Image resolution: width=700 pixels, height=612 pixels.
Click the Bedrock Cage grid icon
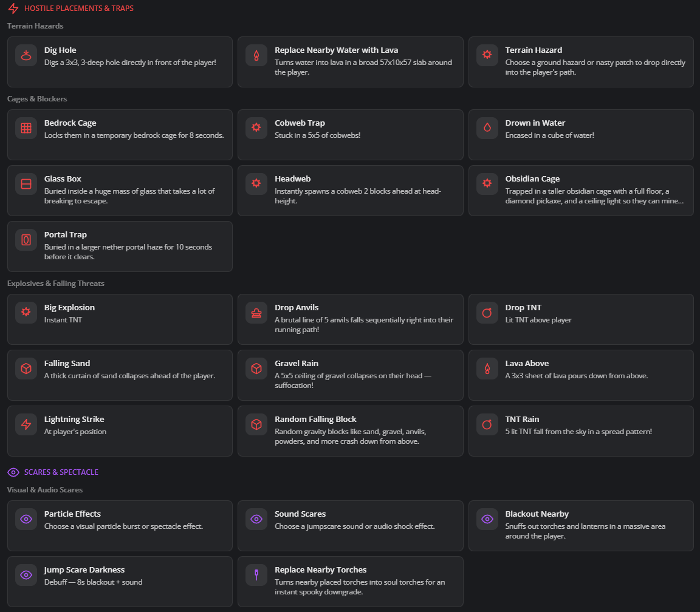pos(26,128)
